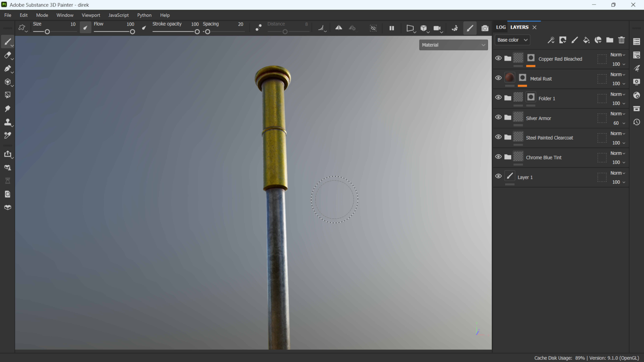This screenshot has height=362, width=644.
Task: Hide Layer 1 visibility eye
Action: point(498,176)
